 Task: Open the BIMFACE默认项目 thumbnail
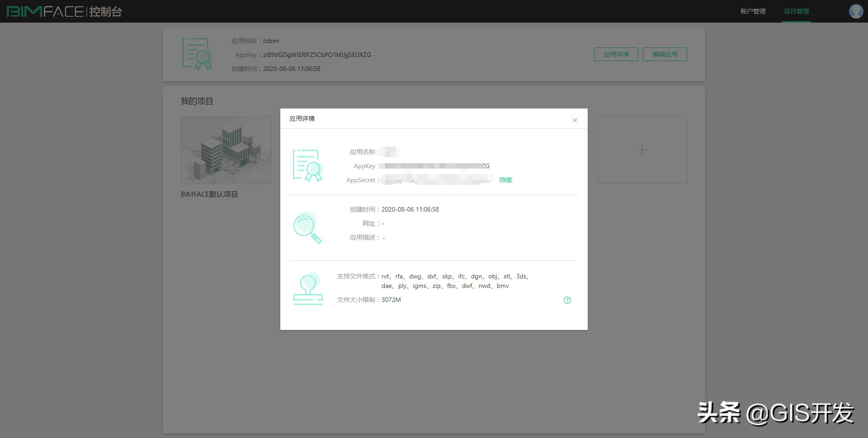point(226,150)
